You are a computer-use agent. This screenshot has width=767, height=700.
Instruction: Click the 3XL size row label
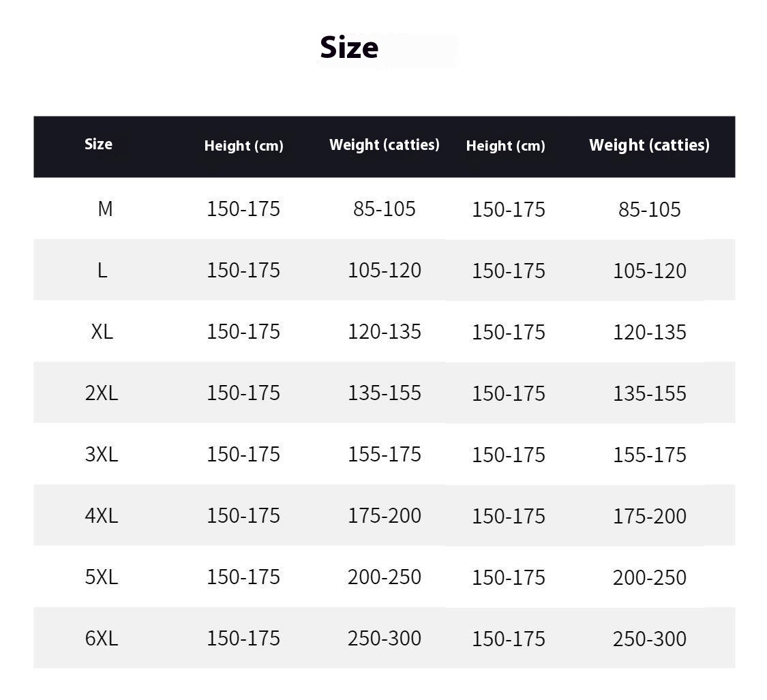point(102,454)
